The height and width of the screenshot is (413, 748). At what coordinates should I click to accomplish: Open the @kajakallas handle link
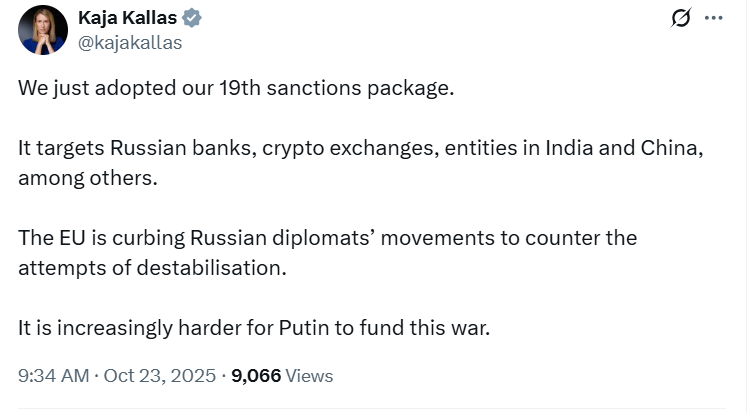(130, 42)
